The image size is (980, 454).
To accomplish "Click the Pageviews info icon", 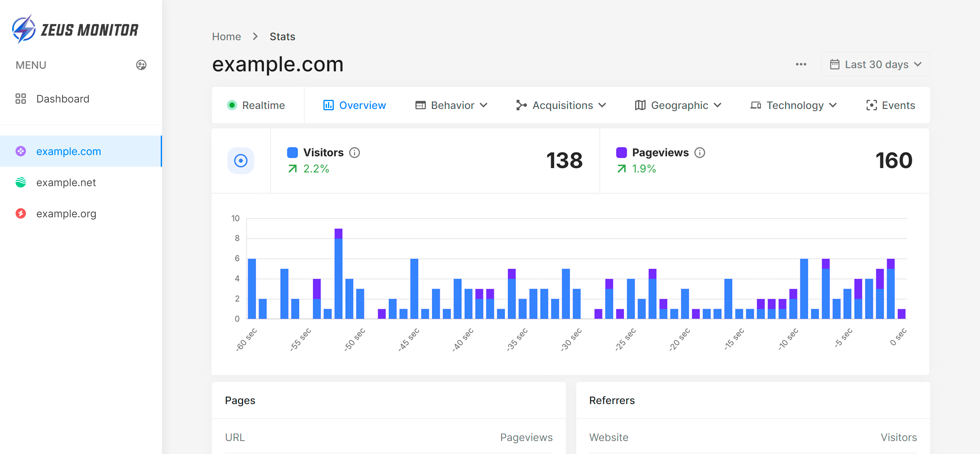I will coord(700,153).
